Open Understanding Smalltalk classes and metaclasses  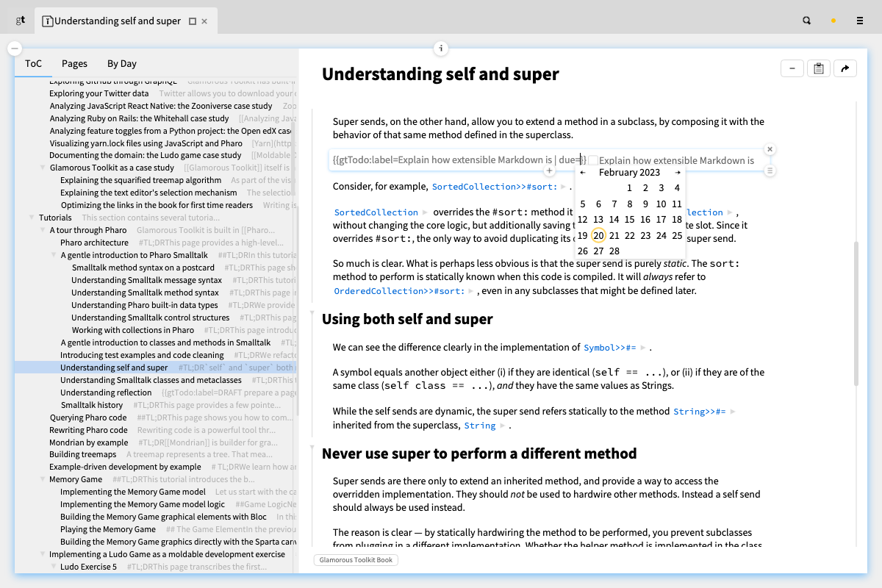[151, 380]
